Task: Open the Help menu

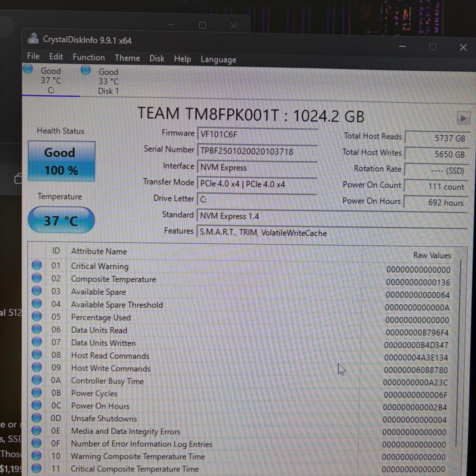Action: pos(182,59)
